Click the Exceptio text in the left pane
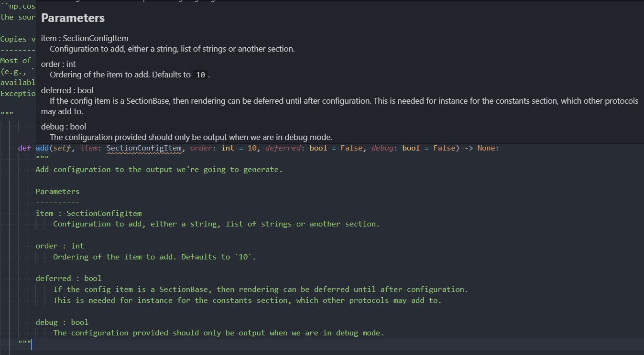 (x=18, y=93)
